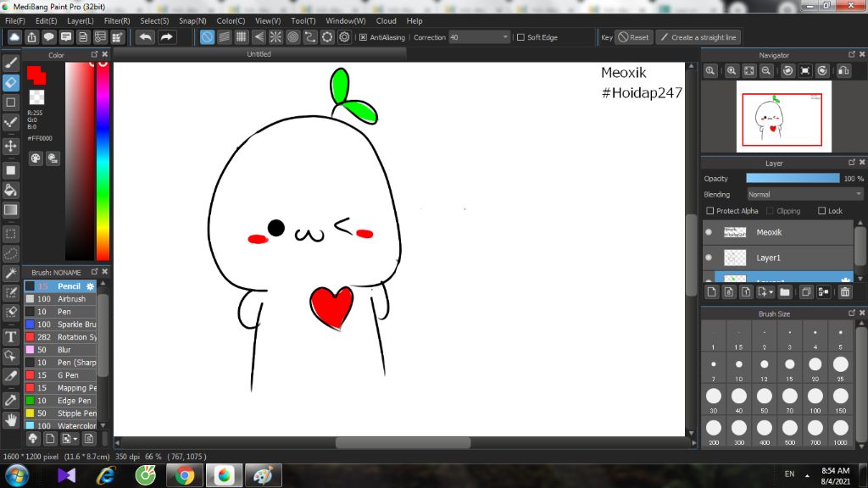Open Internet Explorer from taskbar

[x=106, y=475]
